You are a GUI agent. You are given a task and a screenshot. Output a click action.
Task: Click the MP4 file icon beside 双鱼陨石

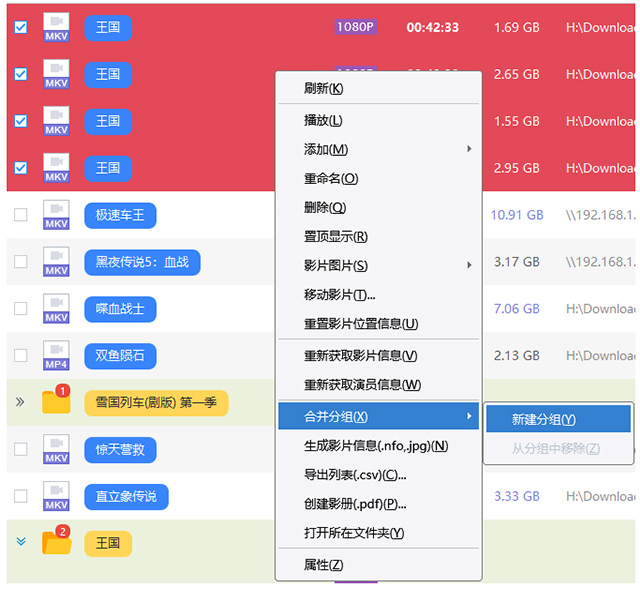click(x=56, y=356)
